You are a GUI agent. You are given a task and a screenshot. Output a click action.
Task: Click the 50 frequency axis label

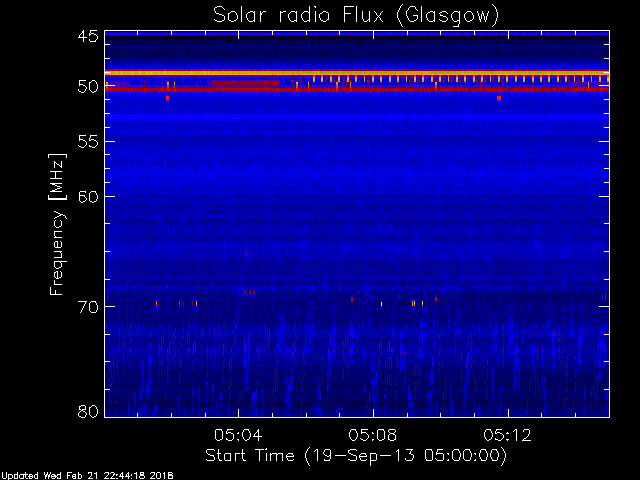(88, 87)
